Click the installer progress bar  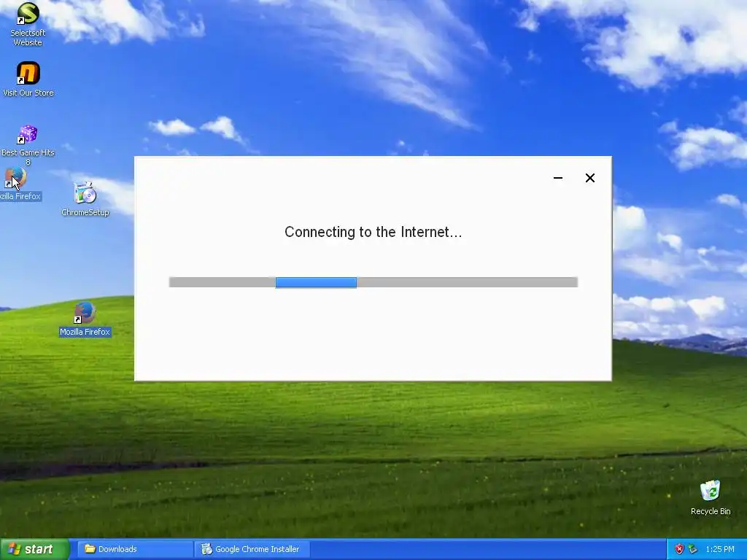(x=373, y=282)
